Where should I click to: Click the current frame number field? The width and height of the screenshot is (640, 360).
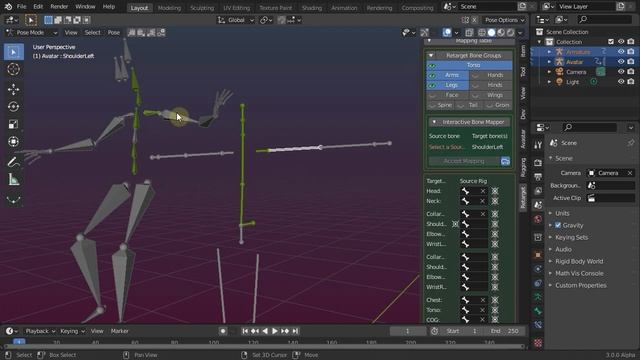click(x=408, y=331)
